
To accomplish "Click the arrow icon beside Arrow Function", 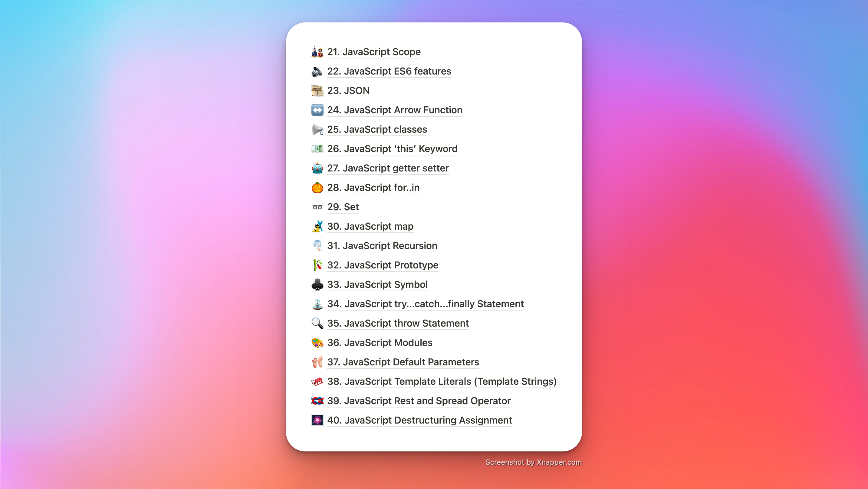I will click(x=317, y=110).
